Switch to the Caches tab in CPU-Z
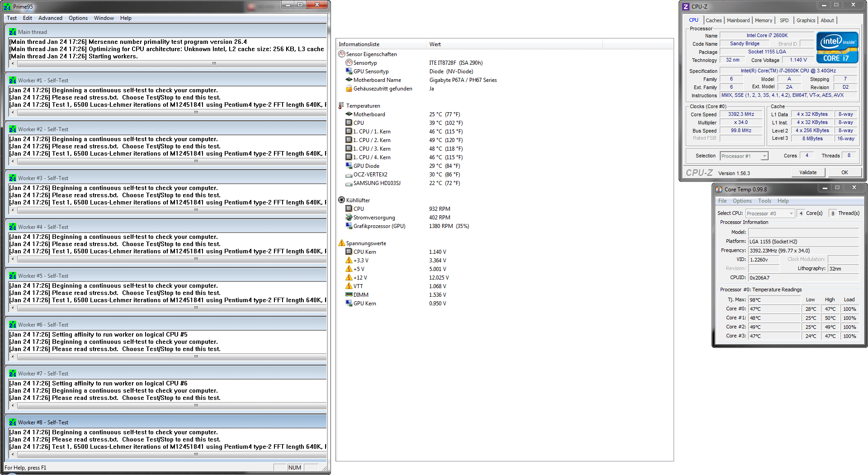 coord(714,20)
